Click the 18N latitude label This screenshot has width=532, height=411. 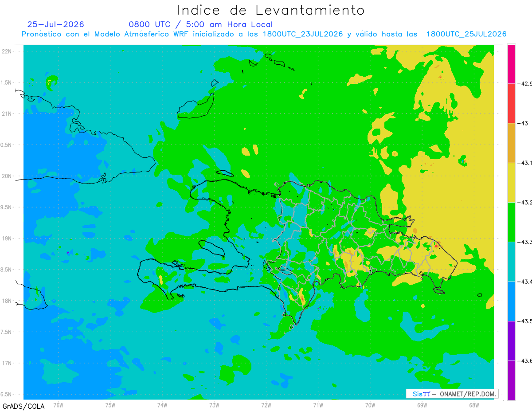click(8, 301)
